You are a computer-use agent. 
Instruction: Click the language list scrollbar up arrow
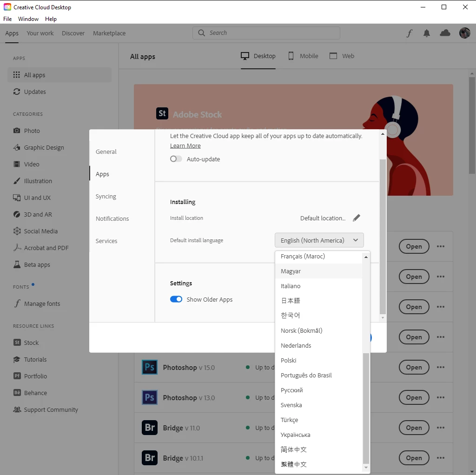(x=366, y=257)
